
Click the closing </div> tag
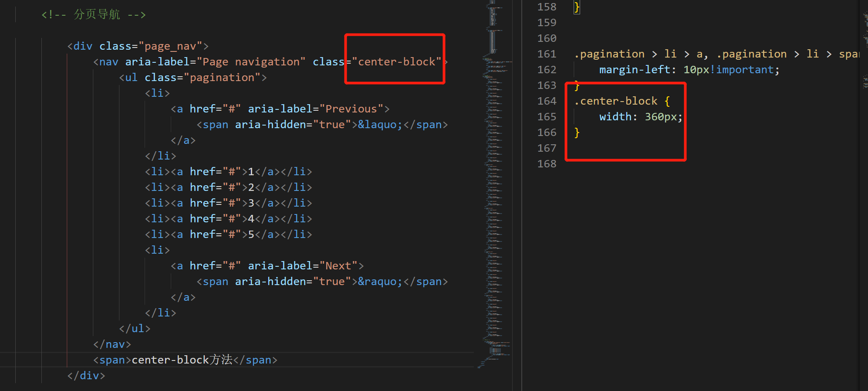tap(86, 375)
